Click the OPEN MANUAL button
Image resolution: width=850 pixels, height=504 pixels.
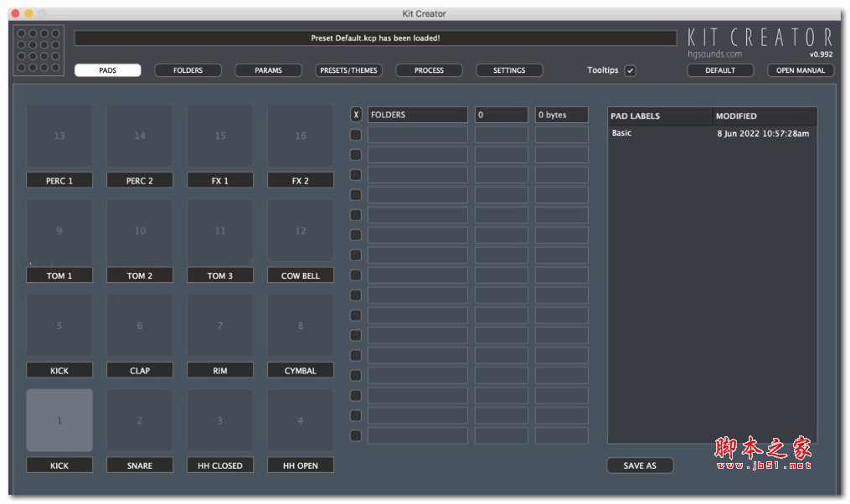tap(801, 70)
